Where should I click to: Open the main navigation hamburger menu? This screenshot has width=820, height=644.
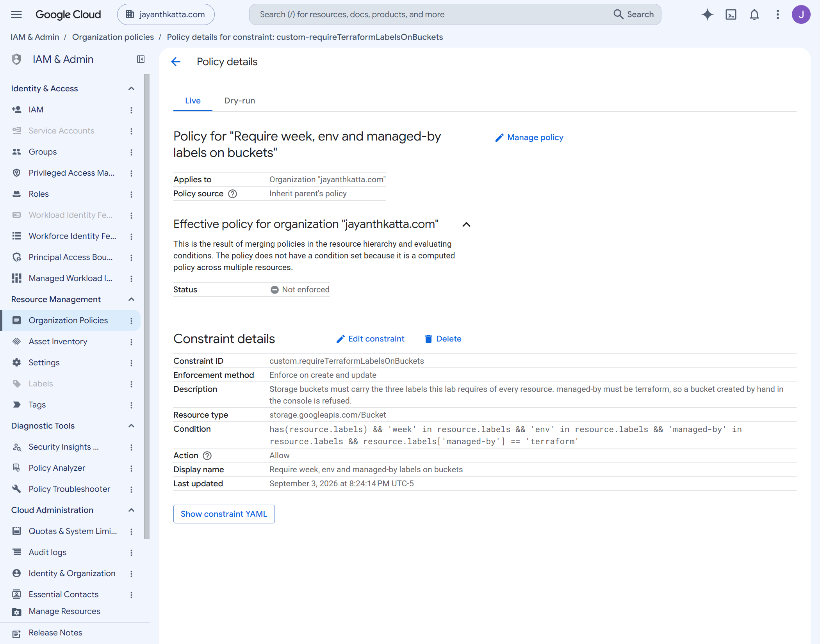tap(16, 14)
